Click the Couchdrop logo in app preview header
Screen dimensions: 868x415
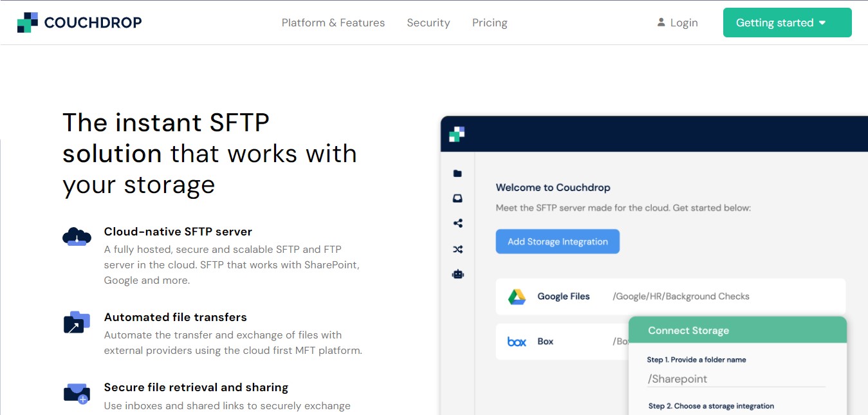click(457, 134)
